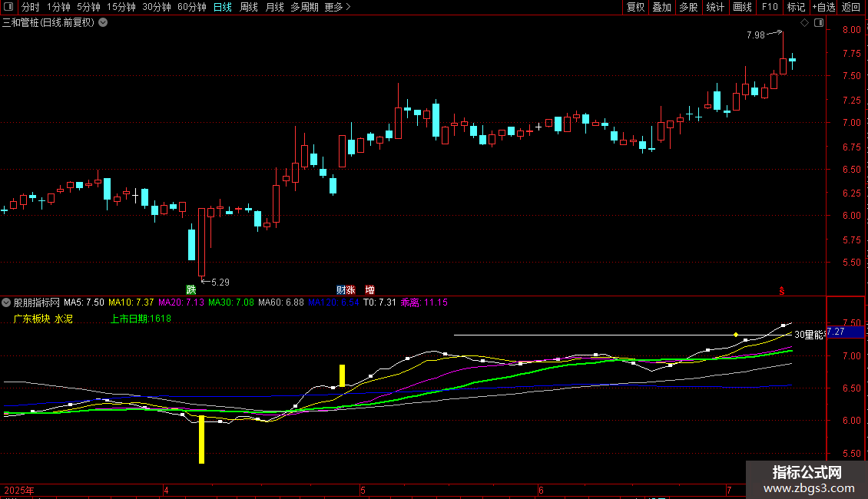Click the 2025年 date axis label
Image resolution: width=868 pixels, height=499 pixels.
pos(19,490)
